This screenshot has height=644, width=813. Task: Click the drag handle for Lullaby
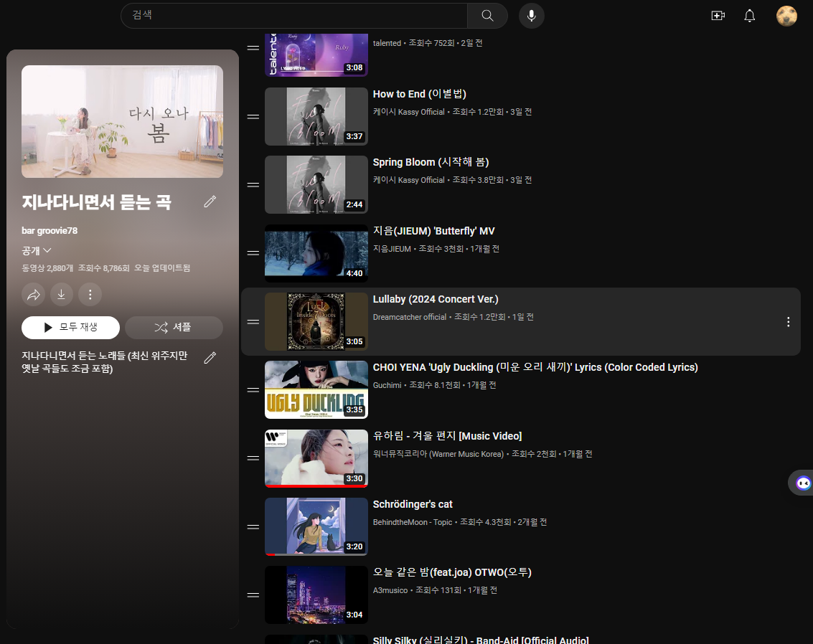click(253, 322)
